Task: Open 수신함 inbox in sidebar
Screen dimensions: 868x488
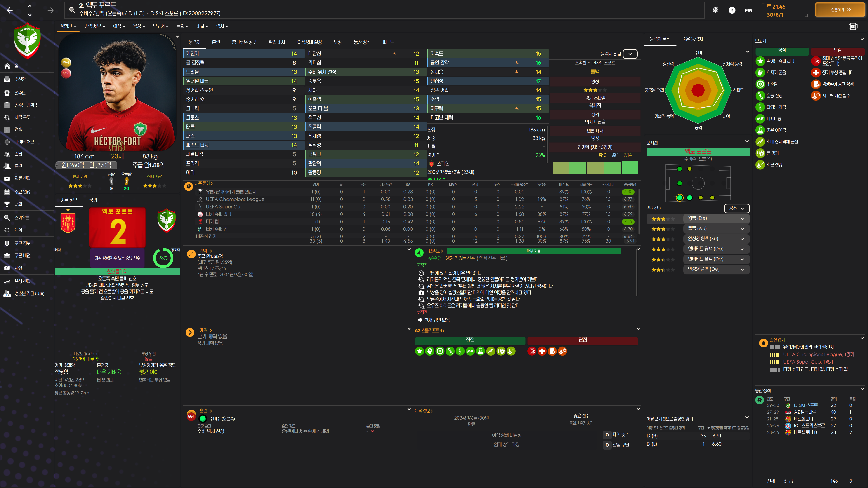Action: [x=7, y=80]
